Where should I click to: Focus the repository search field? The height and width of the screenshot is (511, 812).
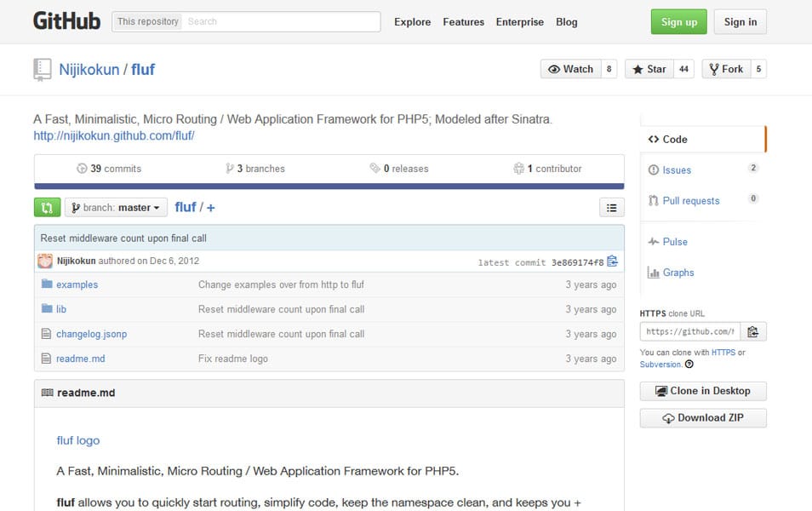tap(282, 22)
